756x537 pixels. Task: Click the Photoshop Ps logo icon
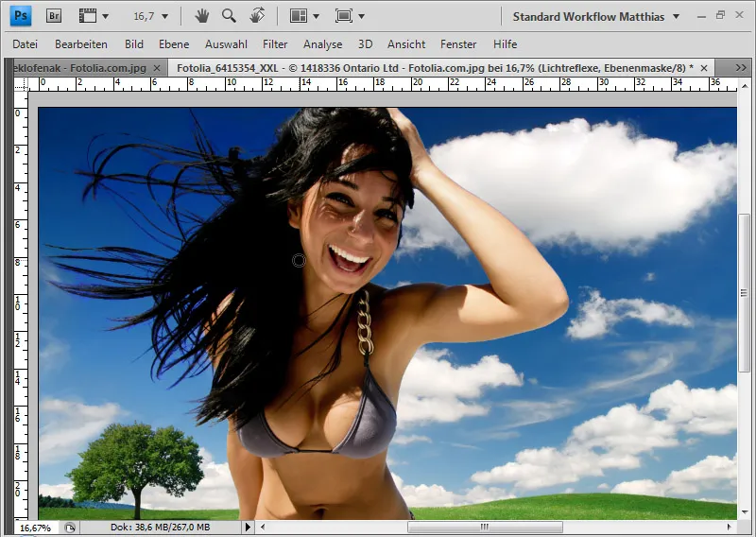coord(20,15)
